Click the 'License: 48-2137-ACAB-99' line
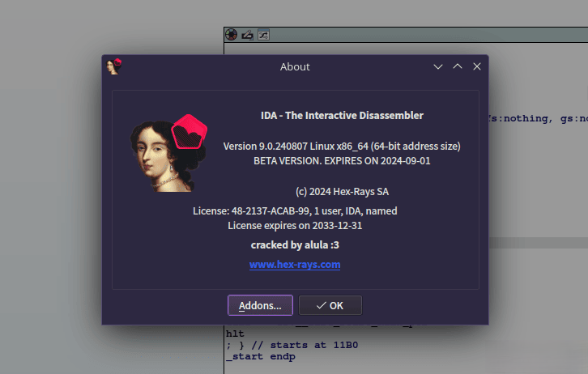 (x=295, y=210)
